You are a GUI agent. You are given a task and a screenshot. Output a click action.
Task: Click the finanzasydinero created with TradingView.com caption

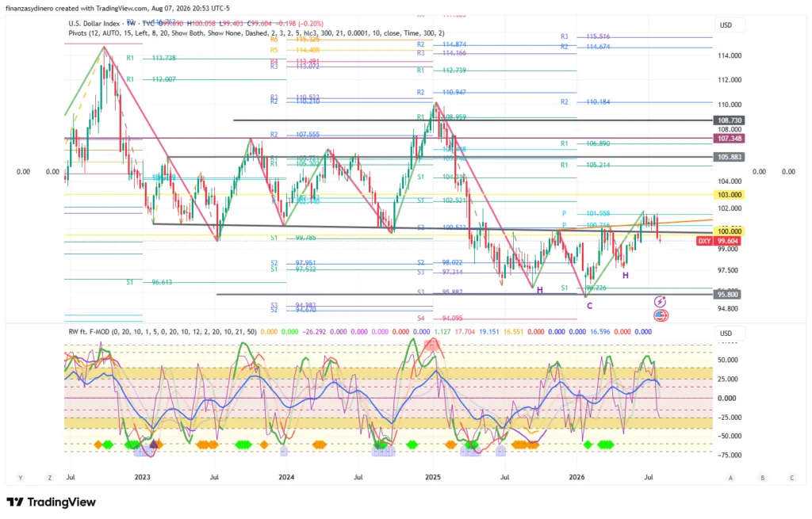117,8
